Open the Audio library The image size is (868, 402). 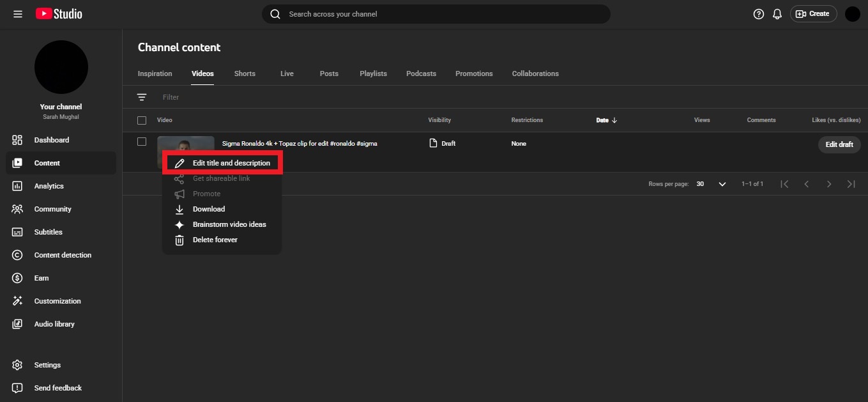(x=54, y=323)
